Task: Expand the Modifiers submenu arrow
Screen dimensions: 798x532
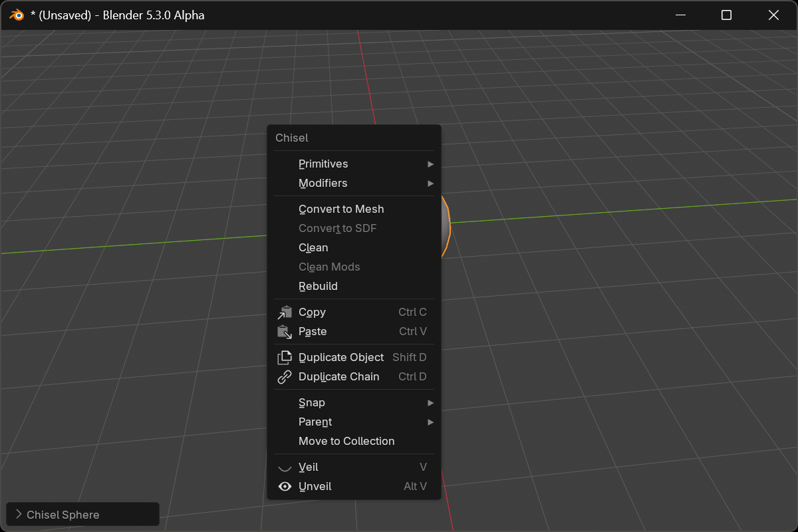Action: (x=430, y=183)
